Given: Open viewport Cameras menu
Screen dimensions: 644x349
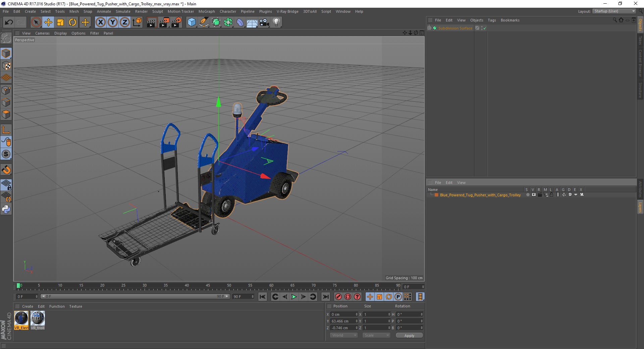Looking at the screenshot, I should pos(42,33).
